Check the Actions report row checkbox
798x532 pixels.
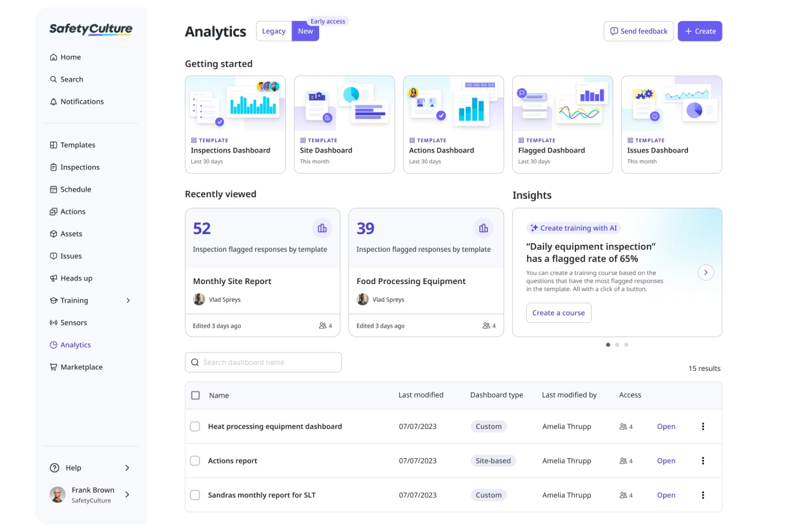(195, 461)
